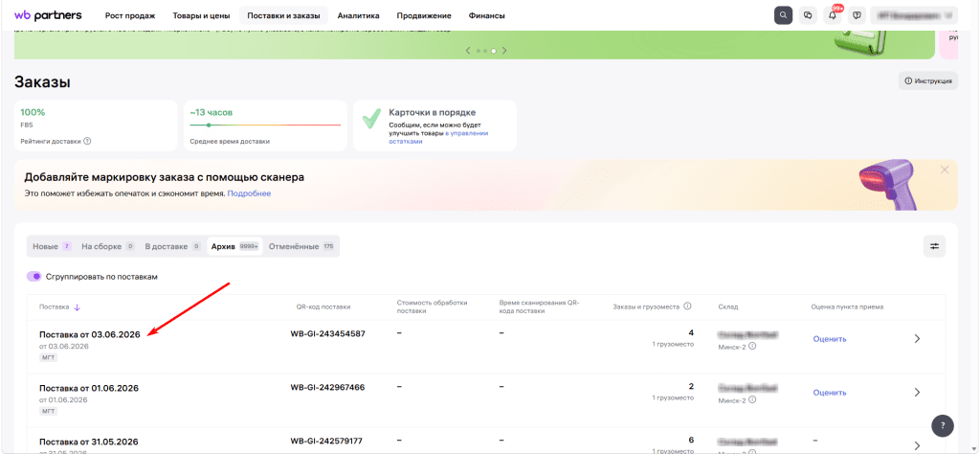Click the 100% FBS rating card
Screen dimensions: 980x454
(x=96, y=125)
